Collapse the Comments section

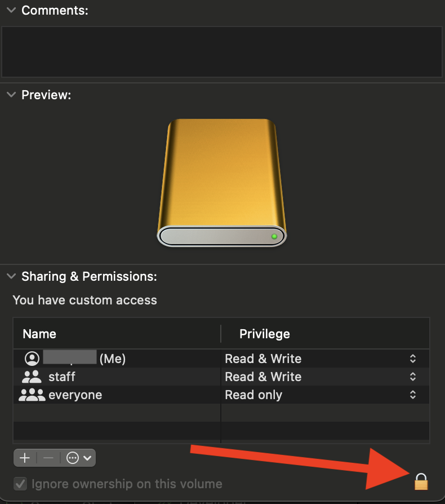pos(11,10)
